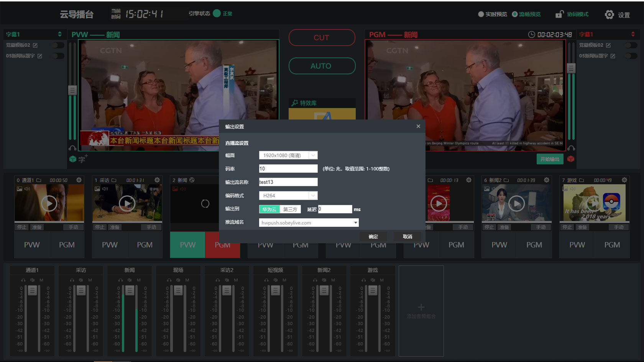
Task: Edit the 05新闻标题字 subtitle on the PVW side
Action: click(40, 56)
